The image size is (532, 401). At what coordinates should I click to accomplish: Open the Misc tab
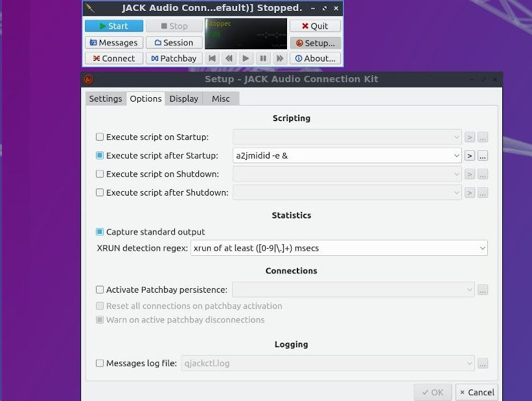(221, 98)
